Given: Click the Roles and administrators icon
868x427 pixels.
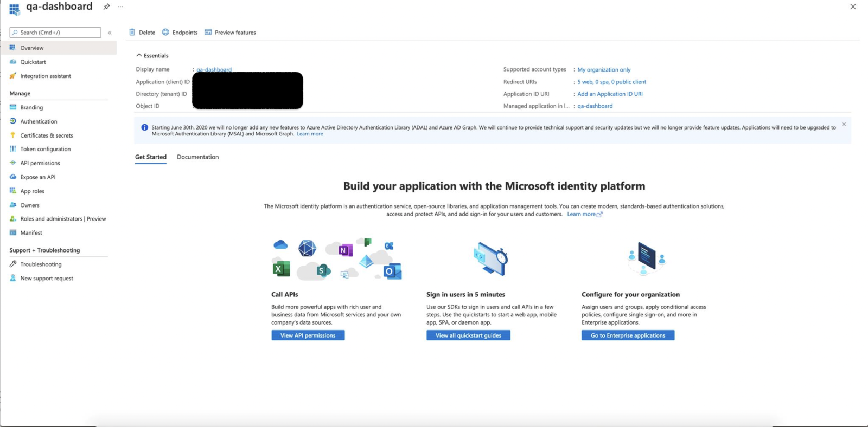Looking at the screenshot, I should pyautogui.click(x=12, y=219).
